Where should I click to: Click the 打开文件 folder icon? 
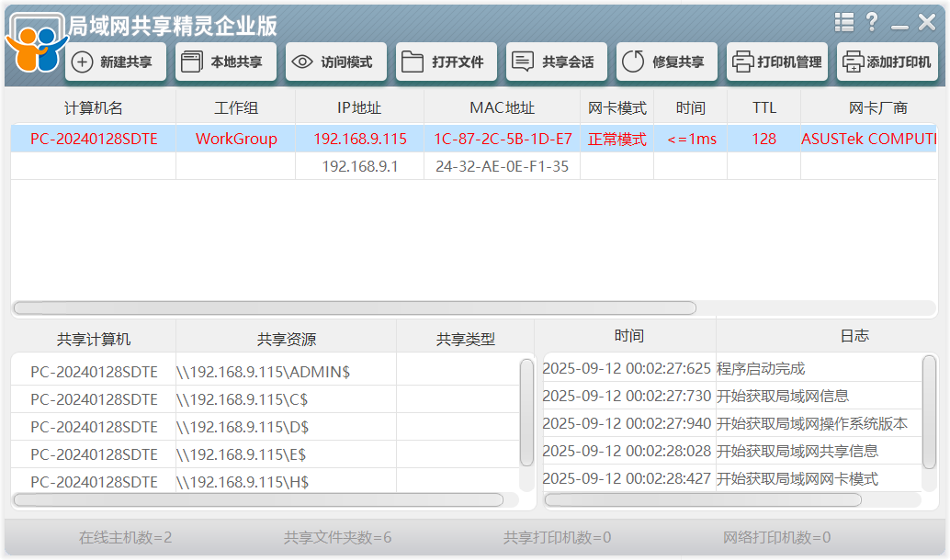(x=413, y=62)
